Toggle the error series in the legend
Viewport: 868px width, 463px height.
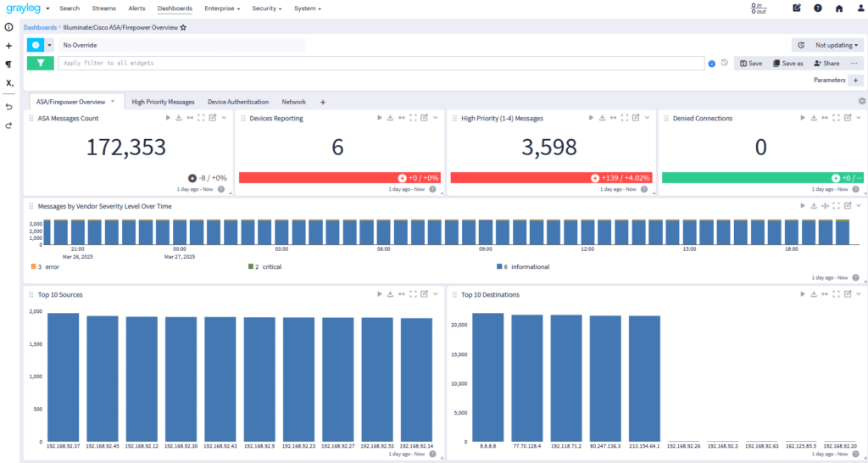point(52,267)
